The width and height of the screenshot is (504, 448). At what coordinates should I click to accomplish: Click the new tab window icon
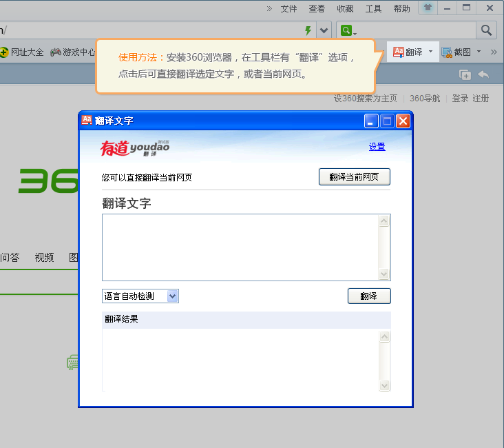click(x=465, y=74)
